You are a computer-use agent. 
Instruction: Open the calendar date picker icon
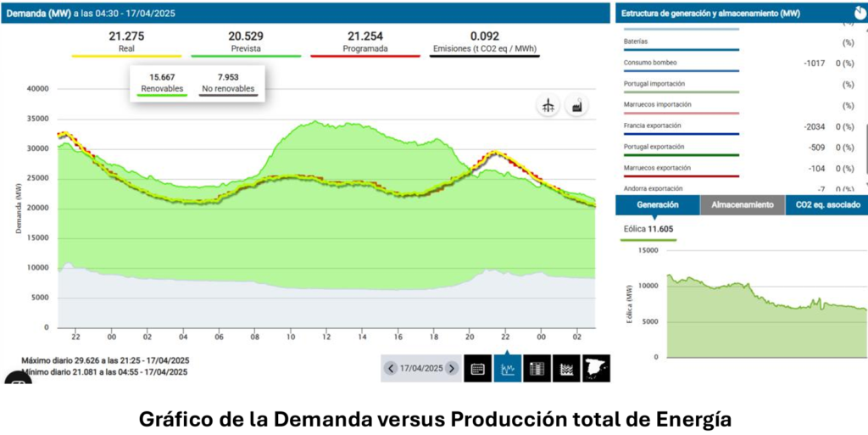tap(477, 369)
